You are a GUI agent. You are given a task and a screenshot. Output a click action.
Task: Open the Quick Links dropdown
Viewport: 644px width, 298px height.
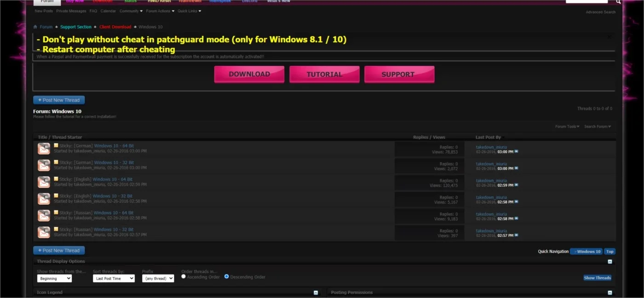190,11
